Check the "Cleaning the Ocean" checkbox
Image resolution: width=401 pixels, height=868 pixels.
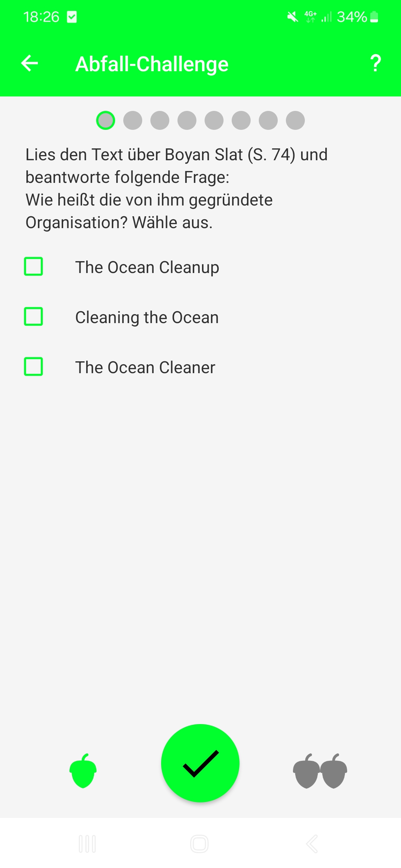(33, 317)
